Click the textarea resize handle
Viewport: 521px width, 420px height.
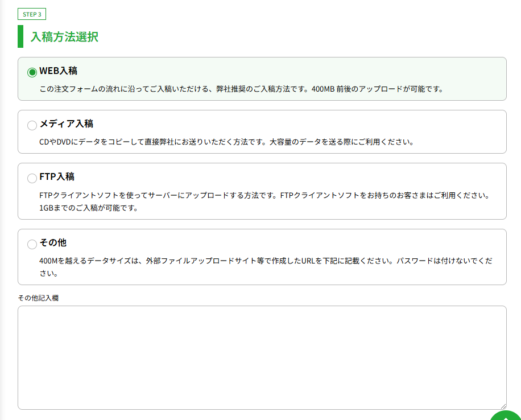point(502,405)
